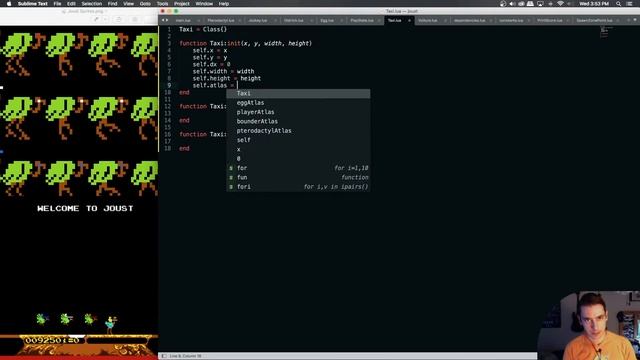Close the Taxi.lua tab
640x360 pixels.
(x=409, y=20)
